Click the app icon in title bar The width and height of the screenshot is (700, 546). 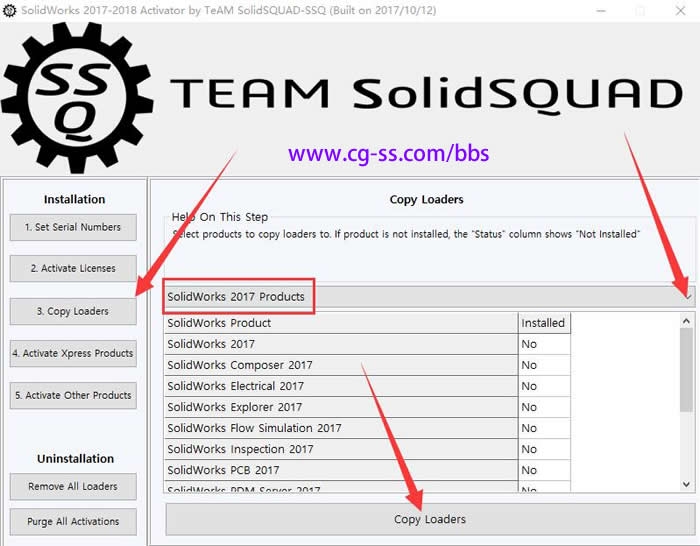point(10,9)
